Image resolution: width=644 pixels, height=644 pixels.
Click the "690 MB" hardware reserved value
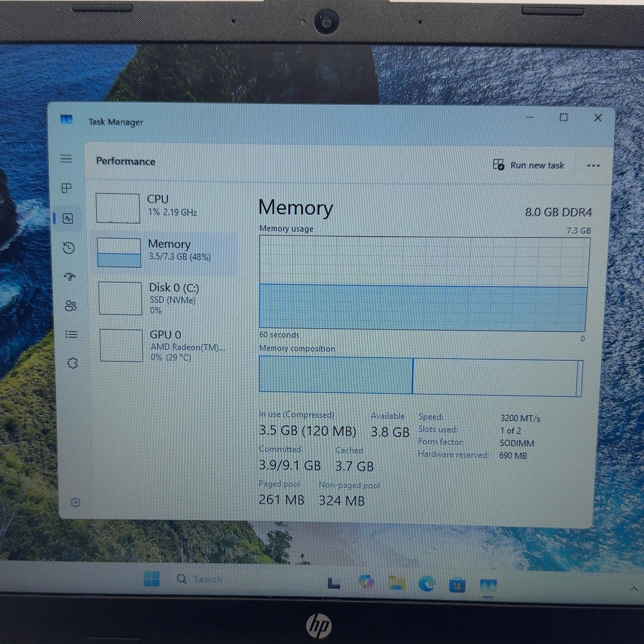pos(513,456)
